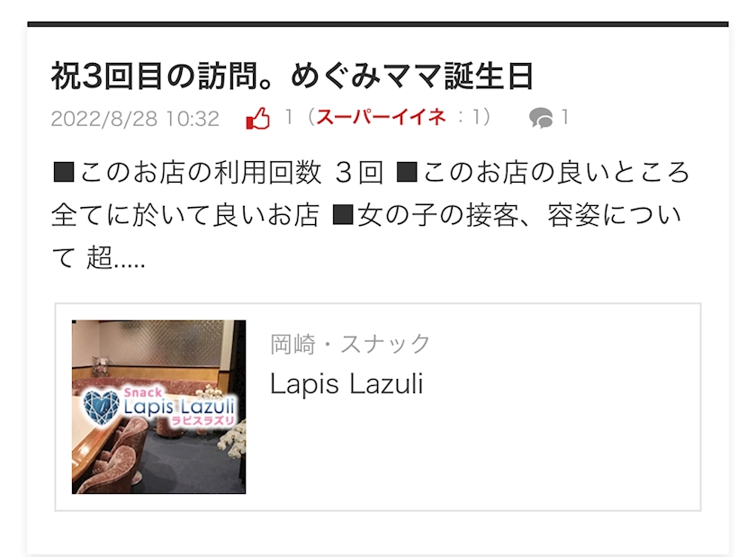Click the blue heart diamond logo on shop photo

point(101,408)
